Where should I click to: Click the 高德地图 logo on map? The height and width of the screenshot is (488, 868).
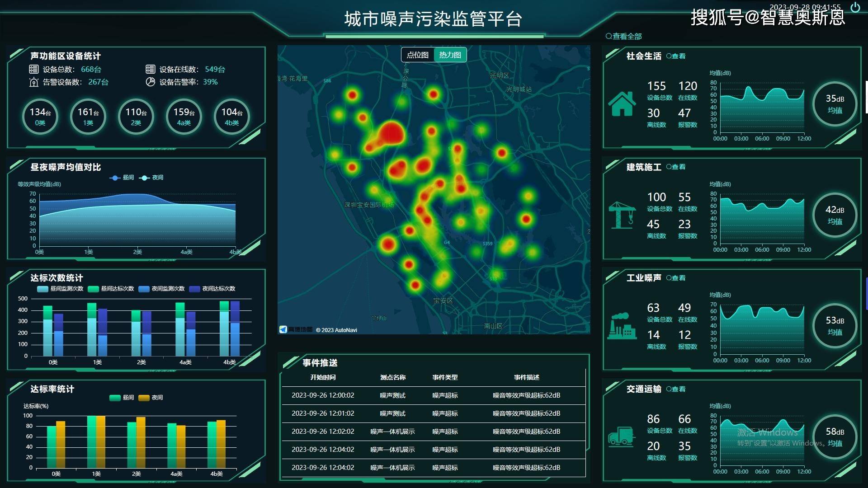coord(296,329)
